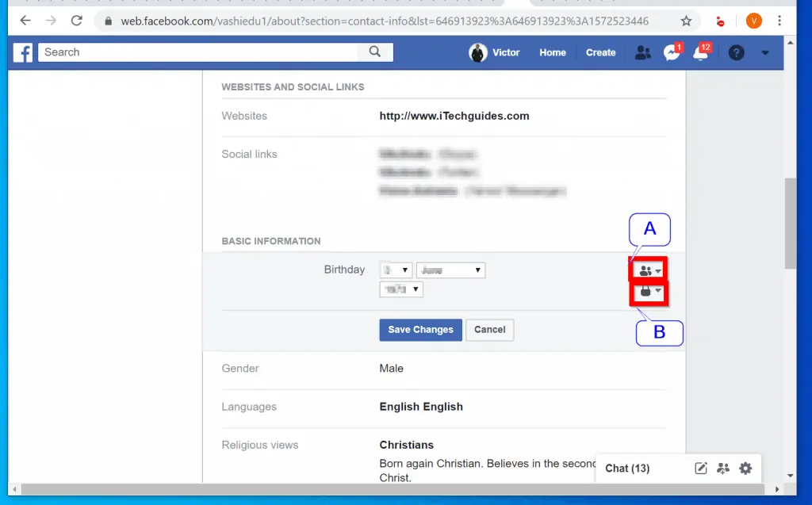
Task: Open Friend Requests icon in the Facebook header
Action: [642, 52]
